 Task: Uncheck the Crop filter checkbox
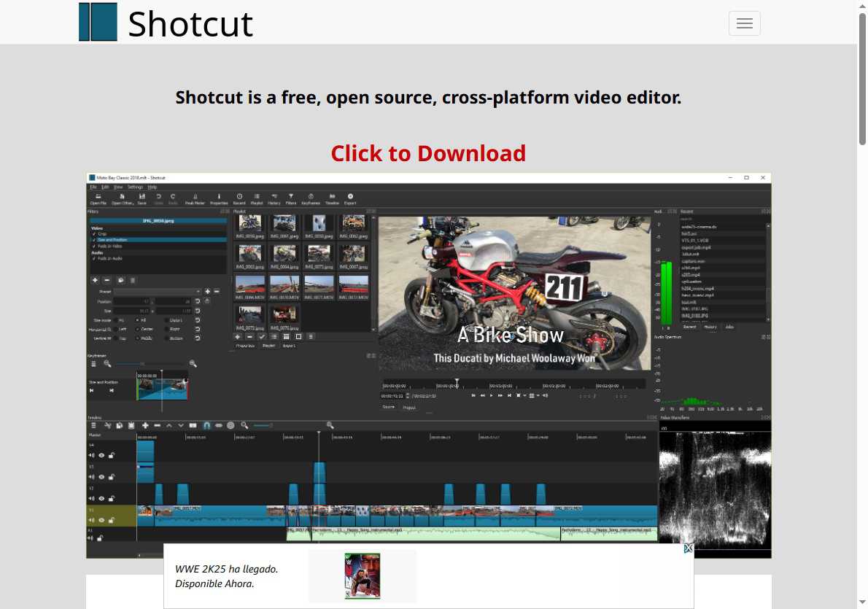click(x=94, y=233)
